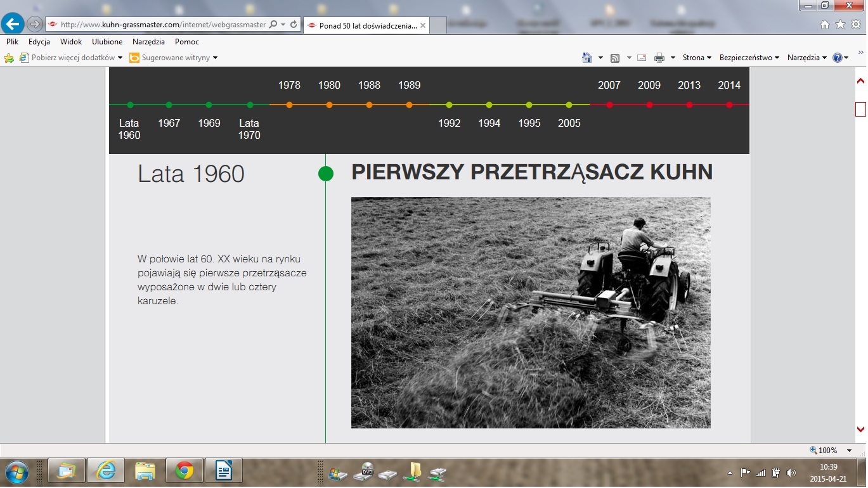This screenshot has height=488, width=868.
Task: Refresh the page with the reload icon
Action: click(294, 24)
